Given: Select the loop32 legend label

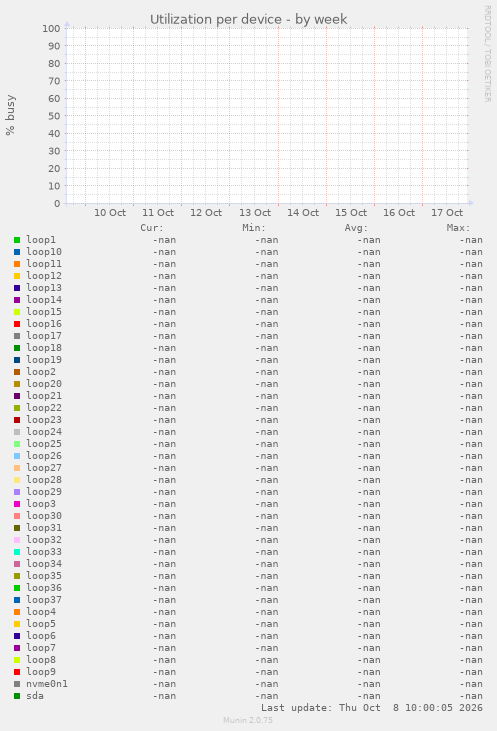Looking at the screenshot, I should [44, 540].
